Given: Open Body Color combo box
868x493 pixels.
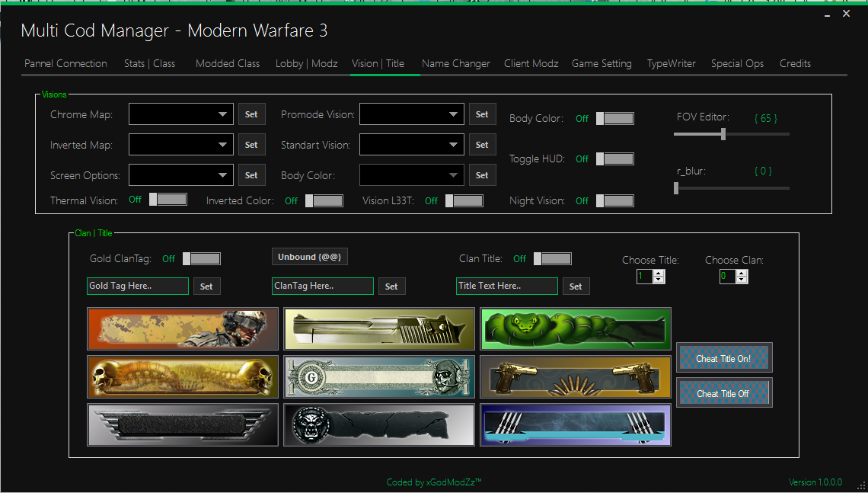Looking at the screenshot, I should tap(412, 175).
